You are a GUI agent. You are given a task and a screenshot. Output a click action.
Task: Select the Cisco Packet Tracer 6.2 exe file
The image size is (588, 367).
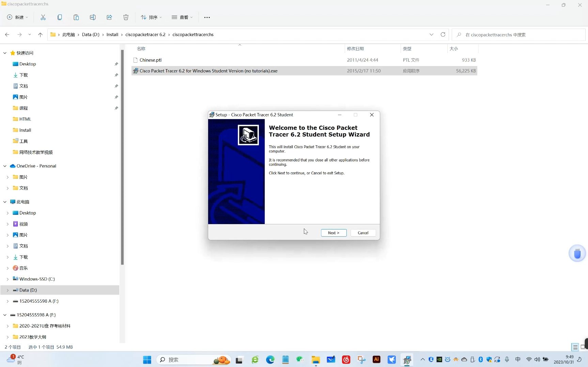pos(304,71)
